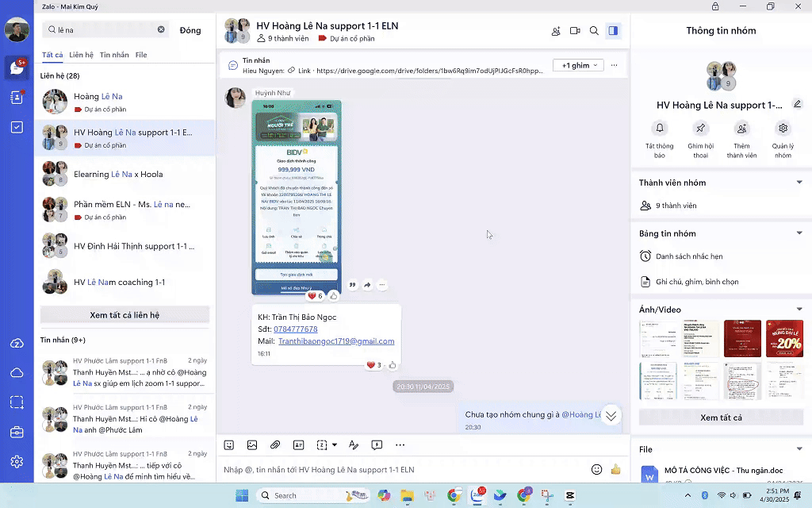Open text formatting tool in composer
Image resolution: width=812 pixels, height=508 pixels.
coord(354,444)
